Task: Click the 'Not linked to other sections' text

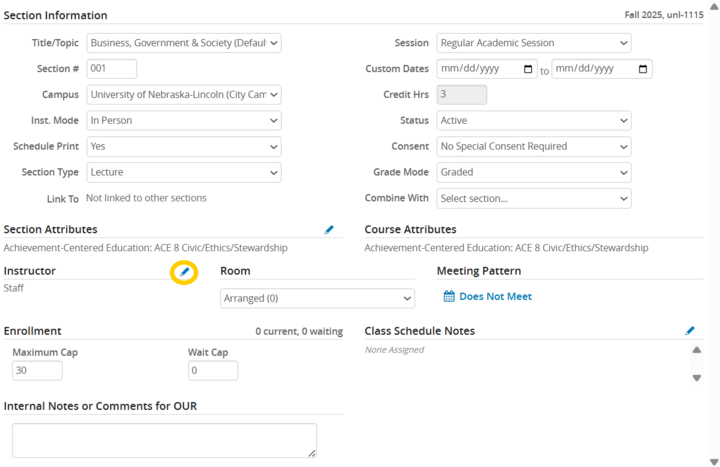Action: (146, 198)
